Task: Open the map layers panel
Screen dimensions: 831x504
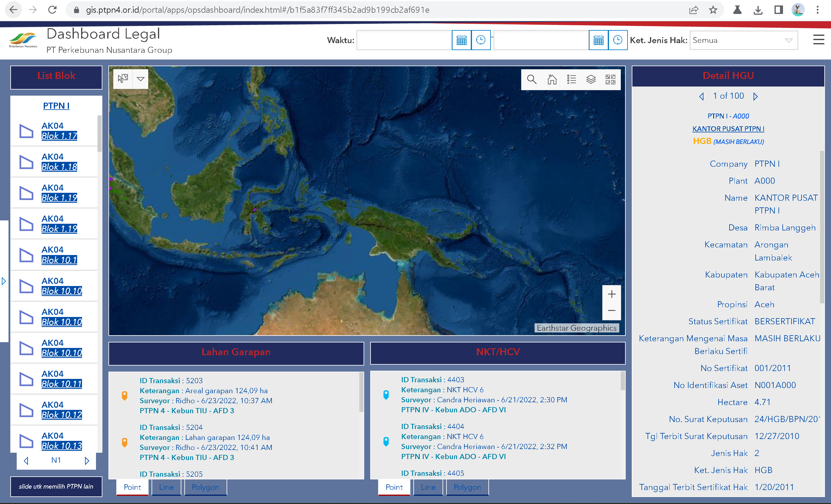Action: pyautogui.click(x=591, y=80)
